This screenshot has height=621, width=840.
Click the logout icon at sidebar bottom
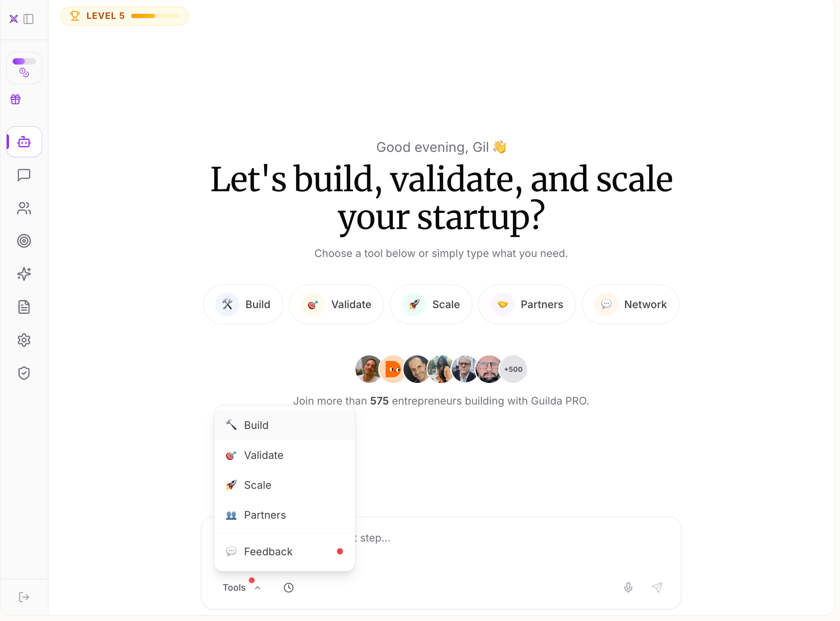(x=24, y=597)
